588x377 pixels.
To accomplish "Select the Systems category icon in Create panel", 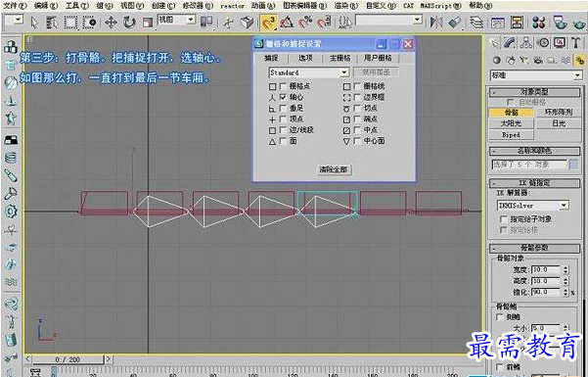I will (x=580, y=60).
